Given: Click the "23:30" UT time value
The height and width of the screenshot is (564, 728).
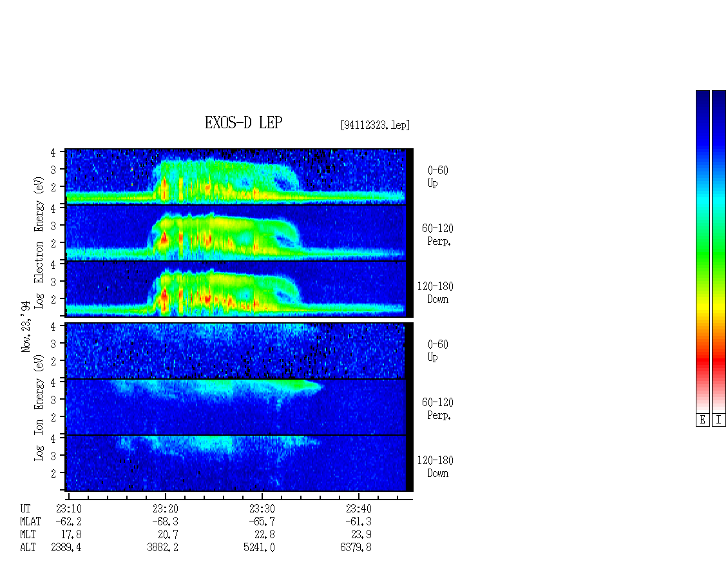Looking at the screenshot, I should click(262, 509).
